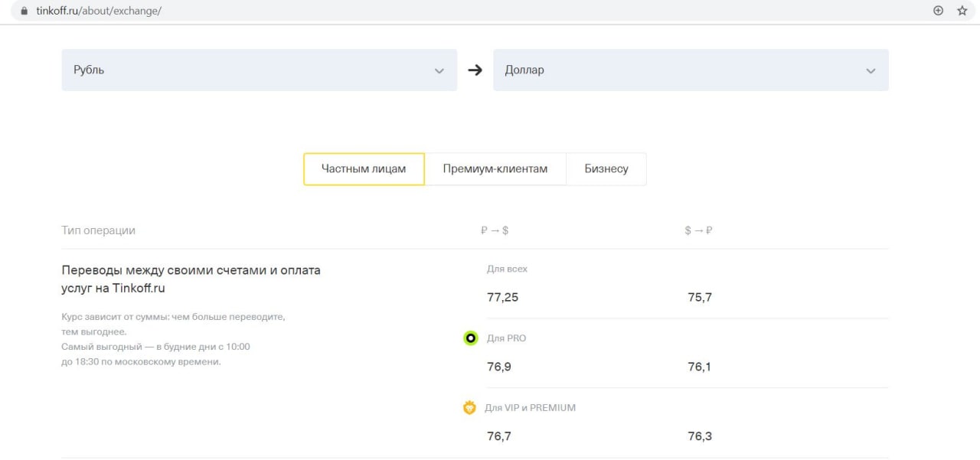
Task: Click the 77,25 rate for all clients
Action: pyautogui.click(x=502, y=297)
